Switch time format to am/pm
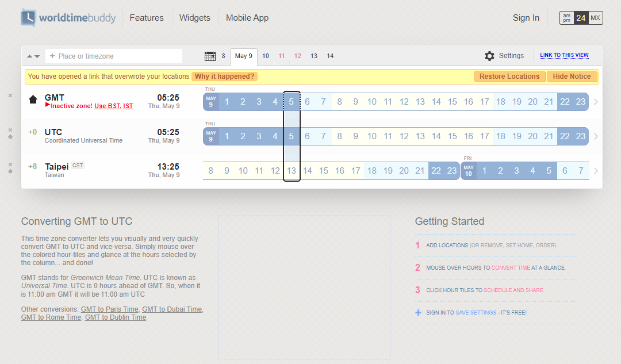Image resolution: width=621 pixels, height=364 pixels. tap(566, 18)
